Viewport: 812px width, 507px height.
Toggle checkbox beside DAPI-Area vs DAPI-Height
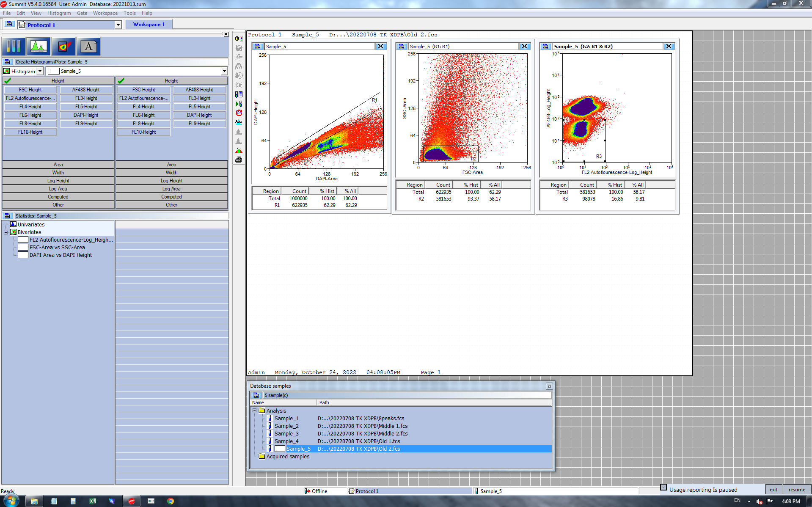coord(23,255)
